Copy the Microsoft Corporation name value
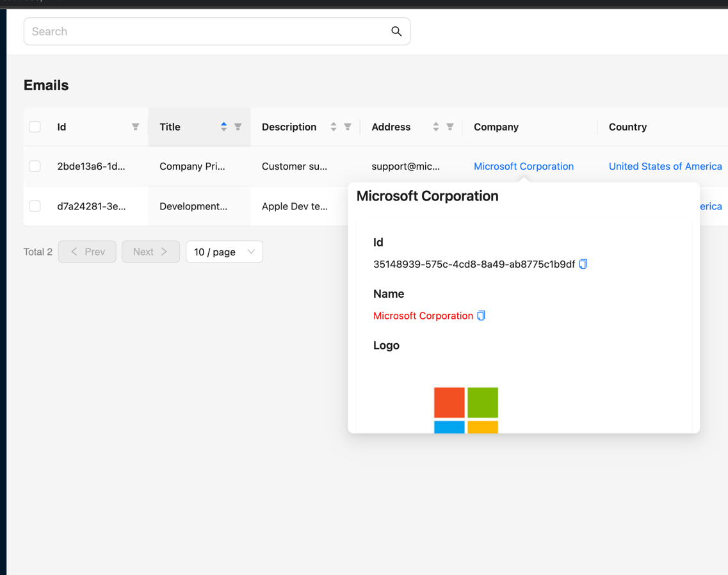Image resolution: width=728 pixels, height=575 pixels. pyautogui.click(x=481, y=316)
